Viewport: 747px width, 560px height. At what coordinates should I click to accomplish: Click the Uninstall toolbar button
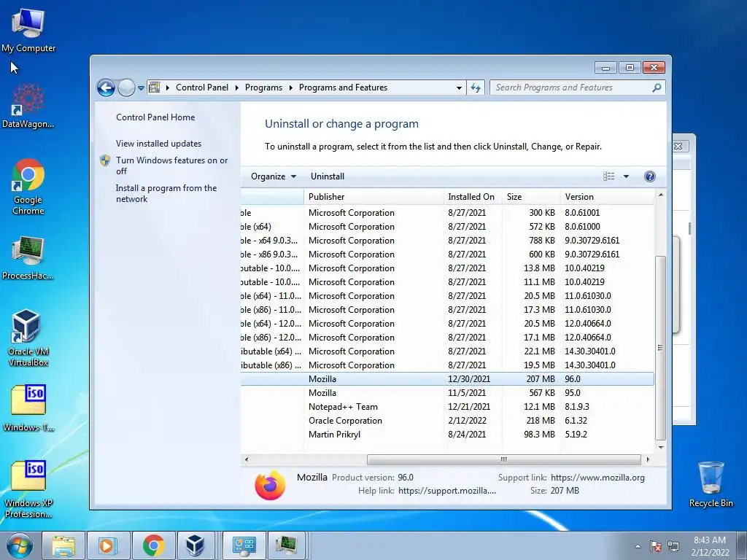click(x=328, y=176)
